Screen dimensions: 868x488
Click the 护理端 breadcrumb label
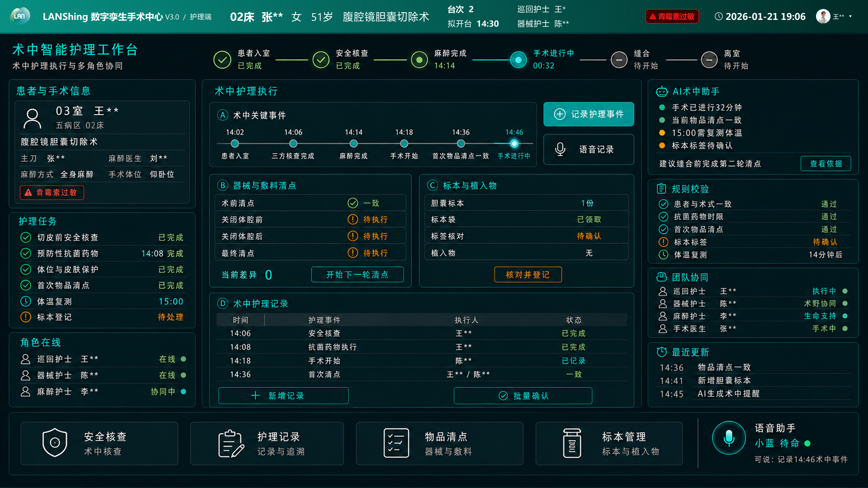tap(201, 17)
